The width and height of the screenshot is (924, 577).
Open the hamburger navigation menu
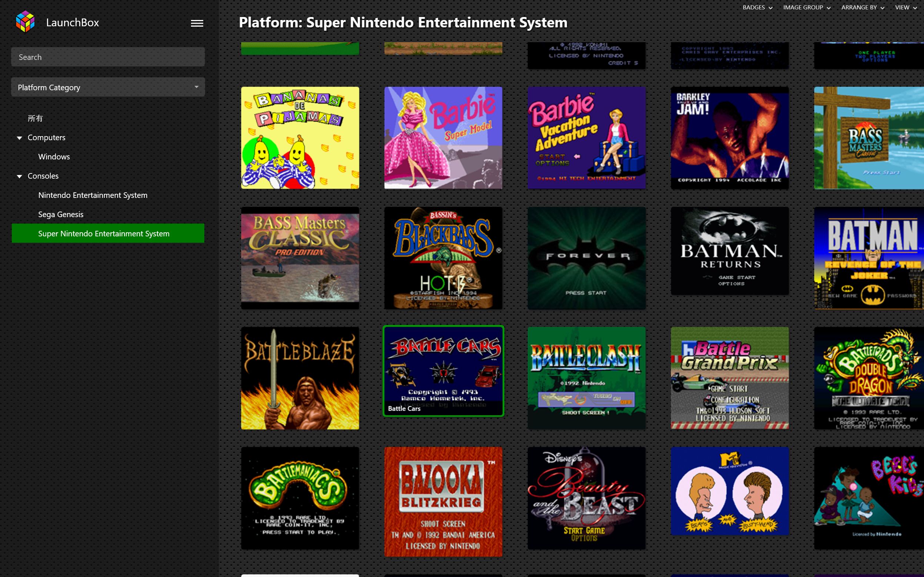(x=197, y=23)
